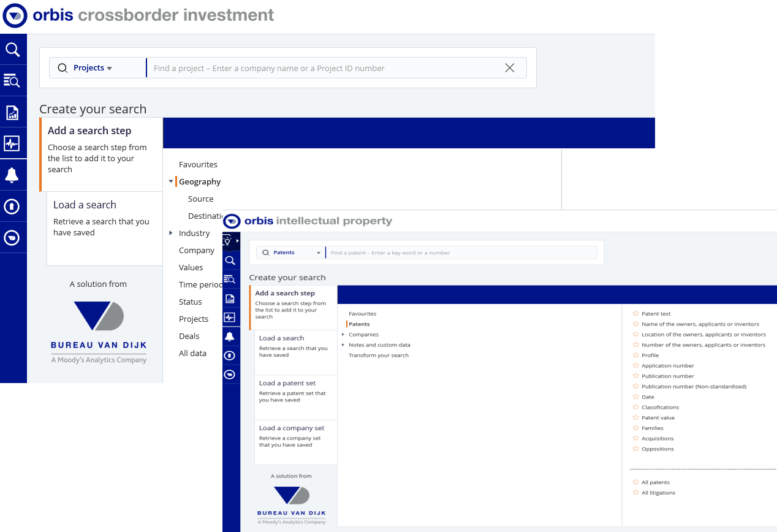The height and width of the screenshot is (532, 777).
Task: Open the Deals search category
Action: [189, 336]
